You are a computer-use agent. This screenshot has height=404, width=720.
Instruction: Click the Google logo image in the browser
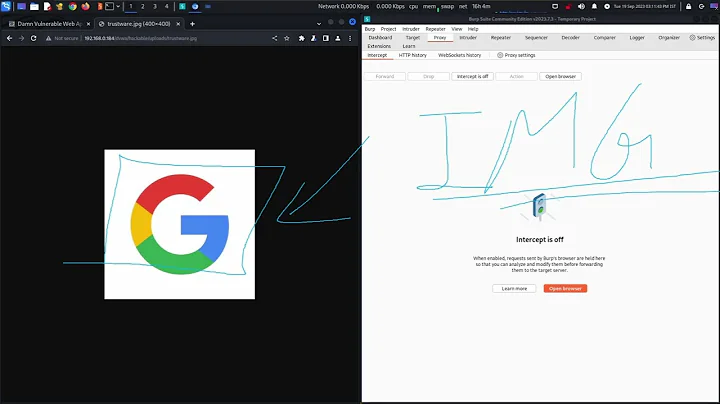(180, 224)
